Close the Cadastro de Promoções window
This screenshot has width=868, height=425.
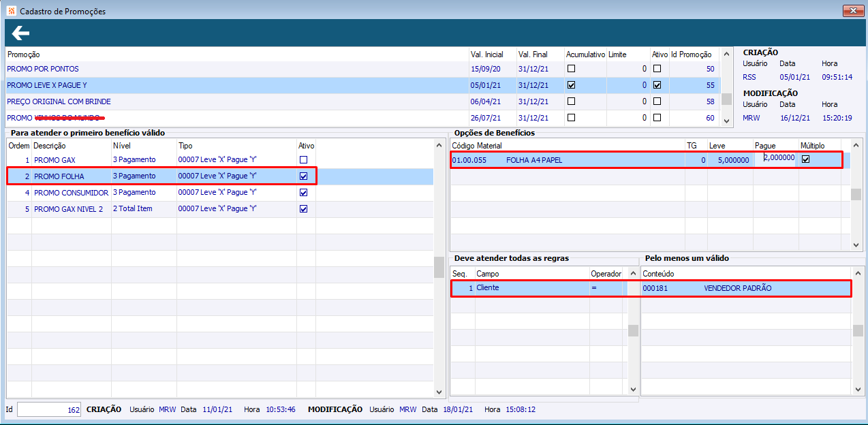(x=852, y=10)
